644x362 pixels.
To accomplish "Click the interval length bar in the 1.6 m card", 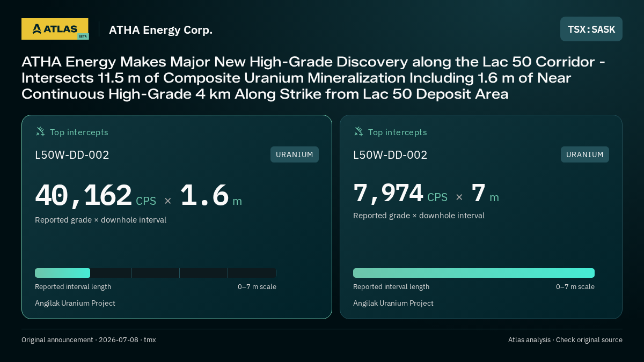I will (x=156, y=273).
